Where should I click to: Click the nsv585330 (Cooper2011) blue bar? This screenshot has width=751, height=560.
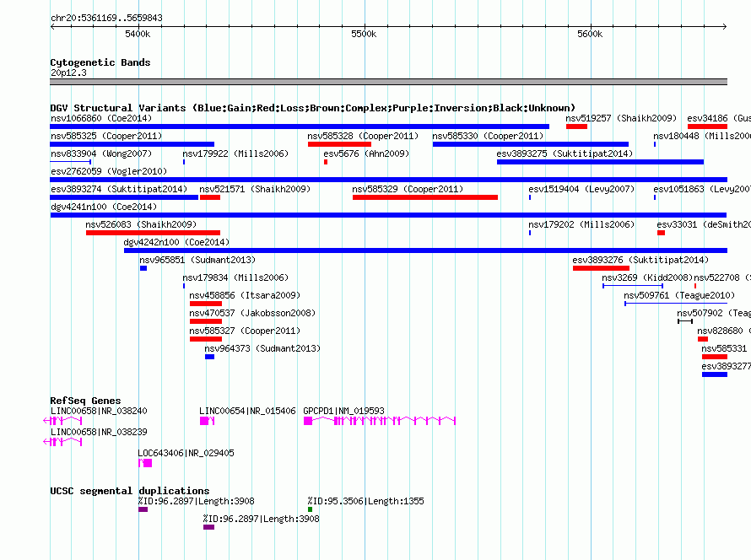tap(531, 144)
